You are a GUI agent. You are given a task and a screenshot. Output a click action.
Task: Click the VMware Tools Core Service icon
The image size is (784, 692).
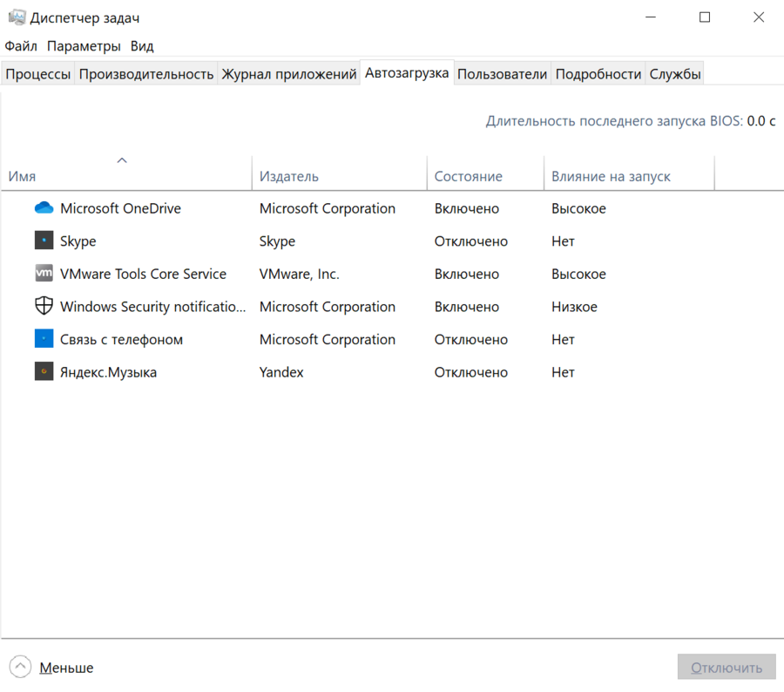(x=44, y=274)
